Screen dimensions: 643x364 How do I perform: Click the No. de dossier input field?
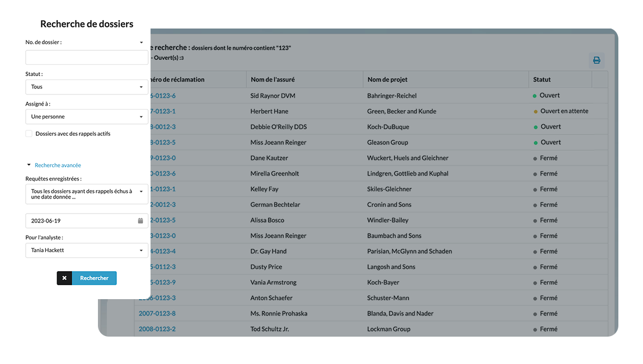[87, 58]
